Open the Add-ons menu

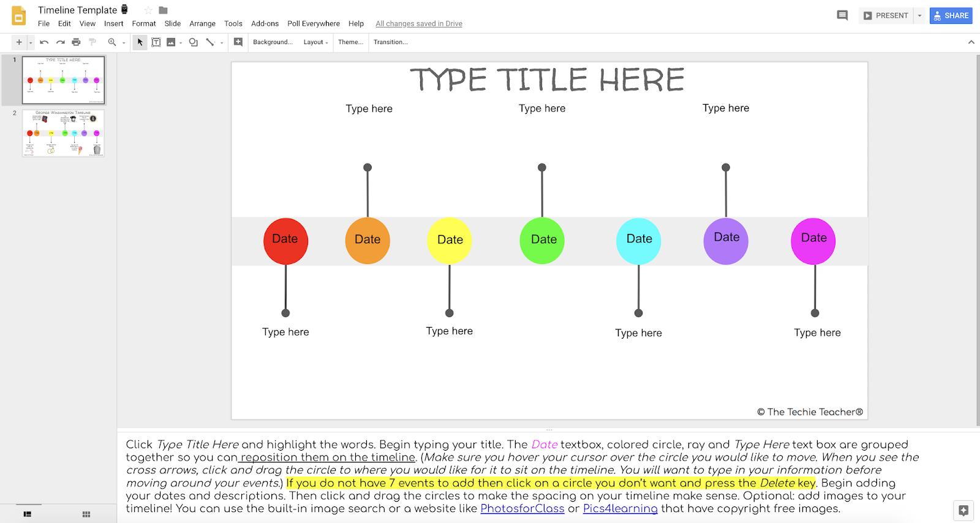point(265,23)
